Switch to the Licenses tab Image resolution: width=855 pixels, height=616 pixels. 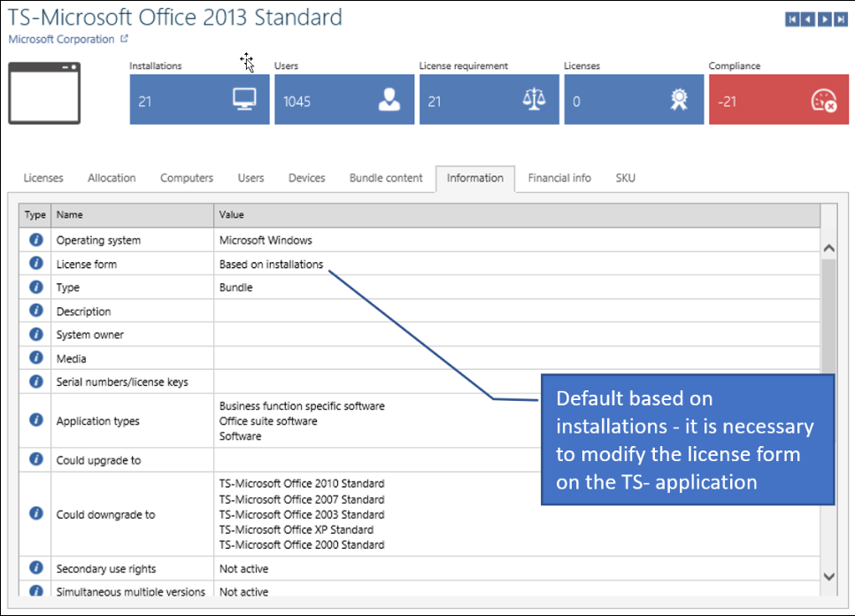coord(42,178)
